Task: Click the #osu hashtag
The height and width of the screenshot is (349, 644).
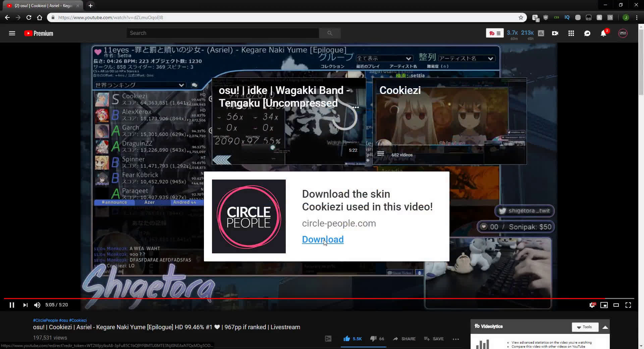Action: tap(63, 320)
